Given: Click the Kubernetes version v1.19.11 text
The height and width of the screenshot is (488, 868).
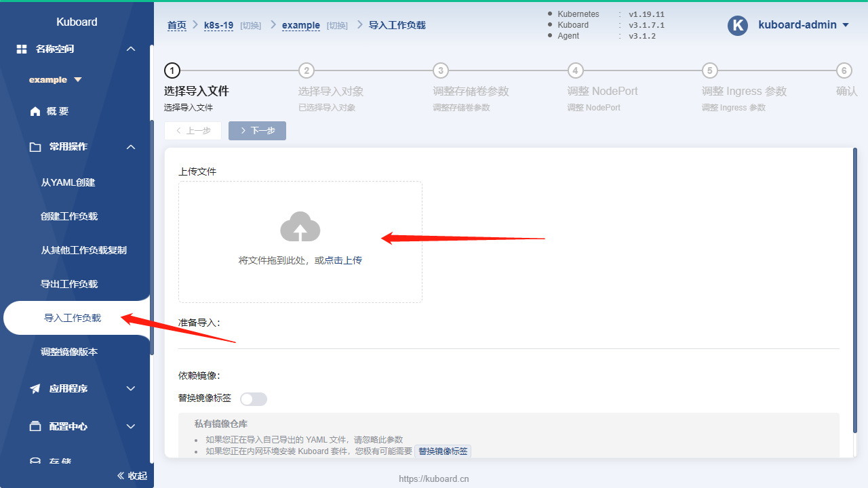Looking at the screenshot, I should (647, 14).
